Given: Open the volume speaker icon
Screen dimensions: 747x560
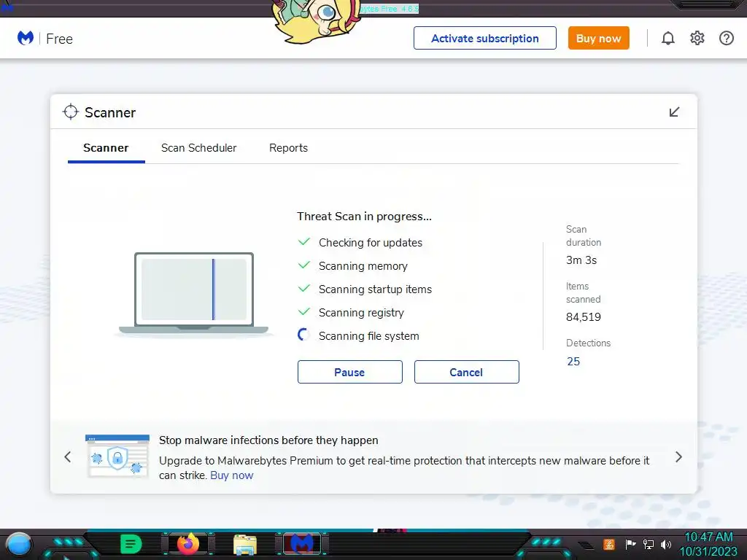Looking at the screenshot, I should point(666,544).
